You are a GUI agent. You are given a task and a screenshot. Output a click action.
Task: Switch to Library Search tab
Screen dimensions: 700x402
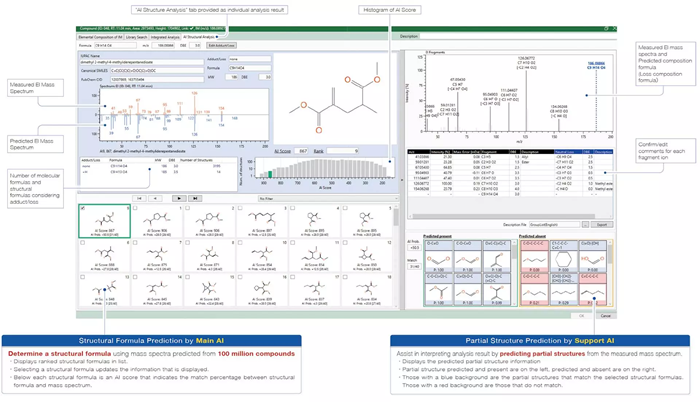(136, 37)
